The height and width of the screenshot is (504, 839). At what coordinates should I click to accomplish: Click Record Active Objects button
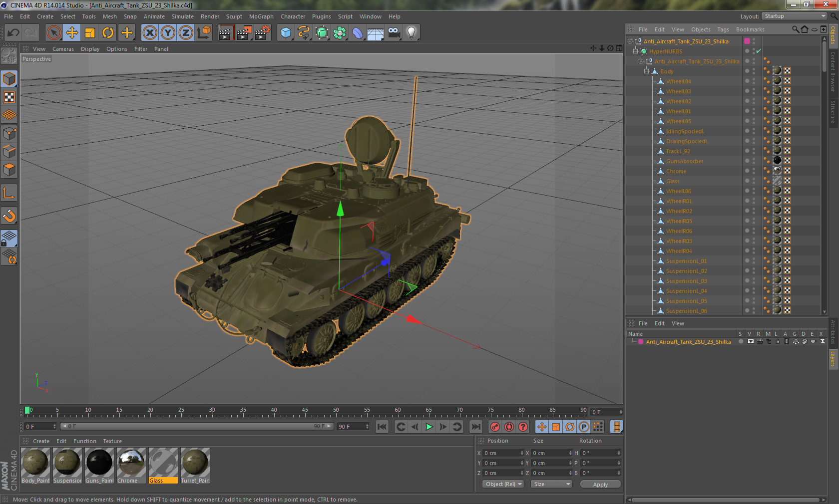pos(495,427)
